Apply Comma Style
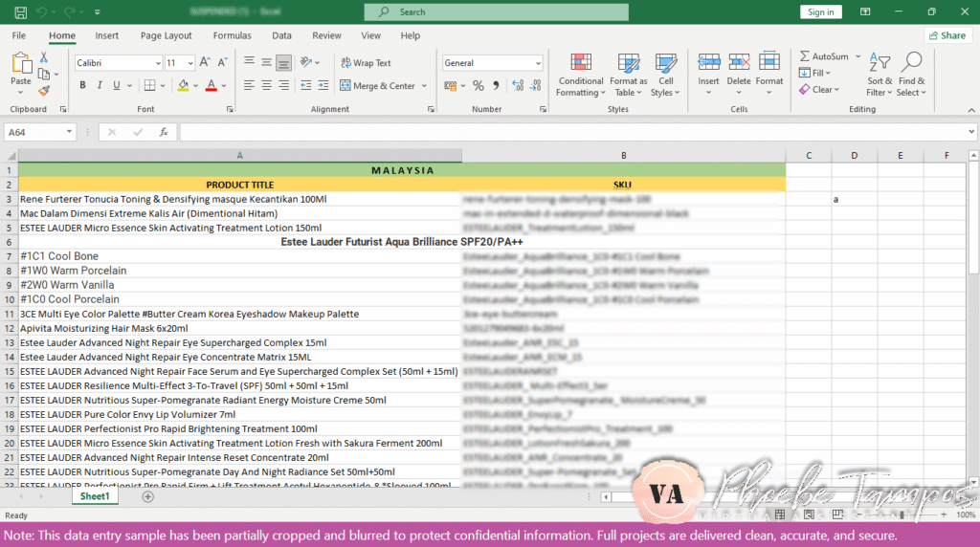980x547 pixels. 496,86
